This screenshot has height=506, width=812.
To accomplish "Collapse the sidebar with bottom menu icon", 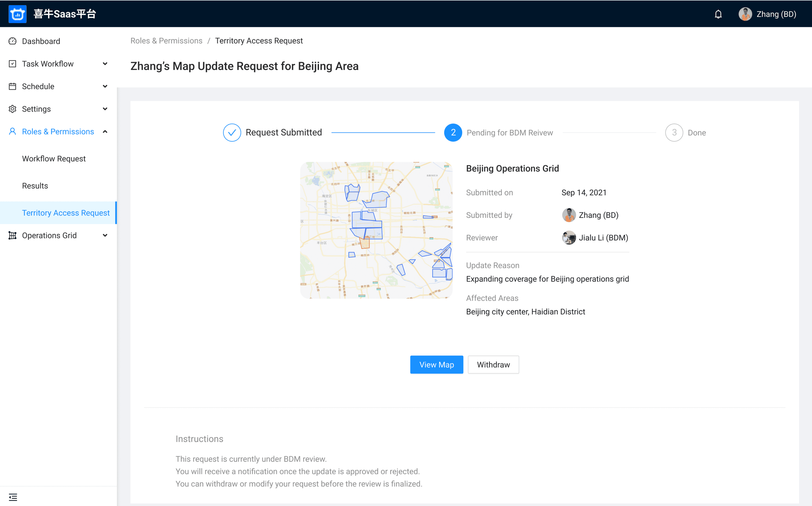I will click(x=13, y=497).
